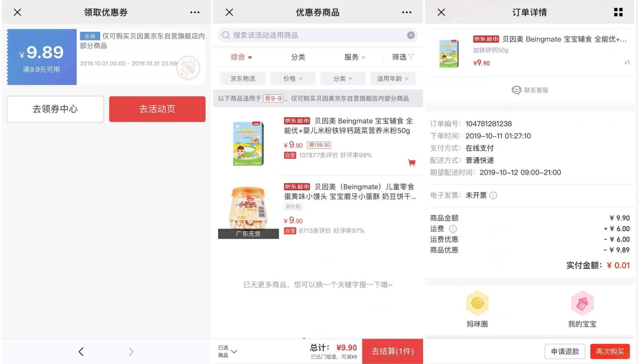Tap the 107877条评价 review count
638x364 pixels.
319,155
